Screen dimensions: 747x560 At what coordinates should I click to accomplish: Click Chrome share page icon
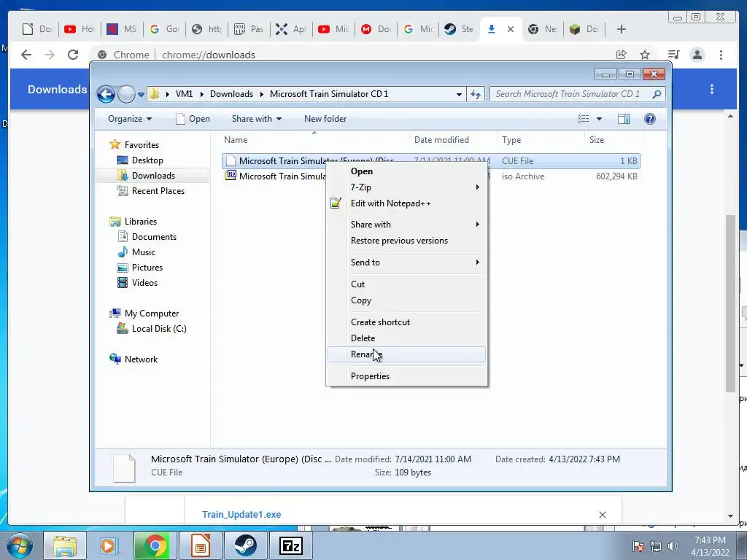tap(622, 55)
